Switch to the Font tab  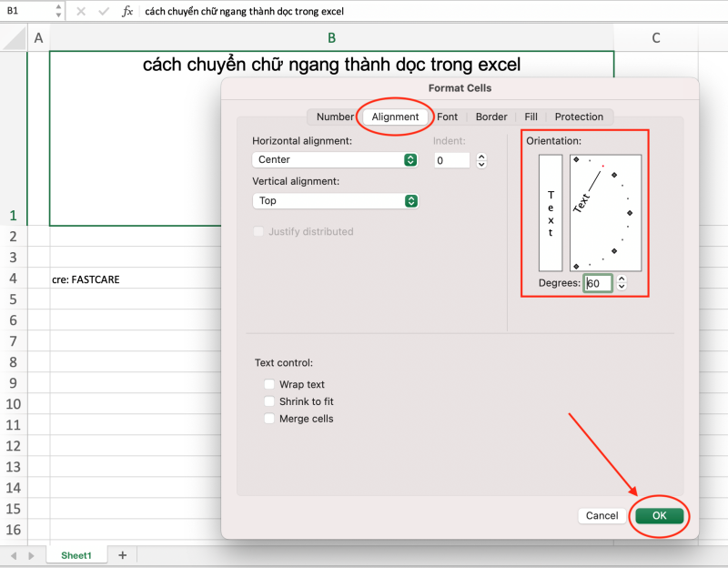click(447, 117)
